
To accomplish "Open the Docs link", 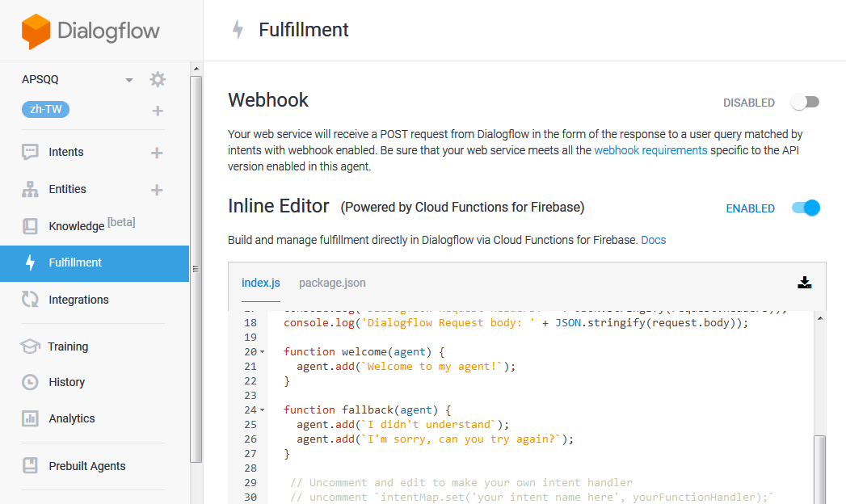I will (654, 240).
